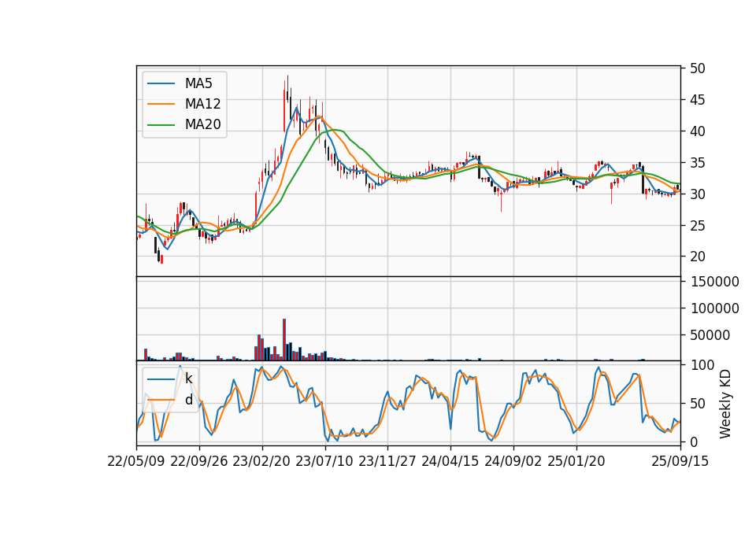This screenshot has height=543, width=756.
Task: Click the 23/07/10 date label
Action: click(x=324, y=462)
